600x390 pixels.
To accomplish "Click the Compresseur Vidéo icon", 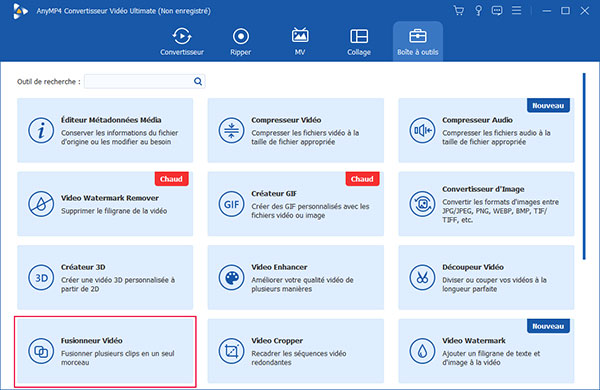I will pyautogui.click(x=231, y=130).
